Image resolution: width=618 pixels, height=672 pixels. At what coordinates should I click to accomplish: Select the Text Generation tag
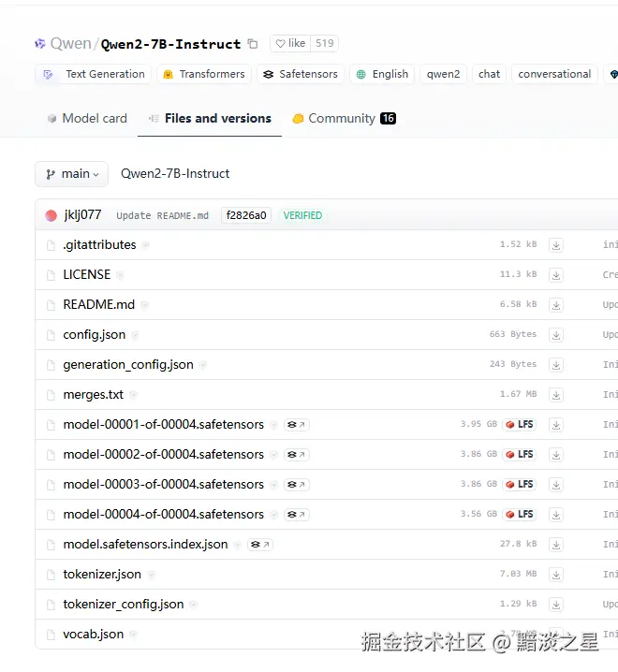94,74
